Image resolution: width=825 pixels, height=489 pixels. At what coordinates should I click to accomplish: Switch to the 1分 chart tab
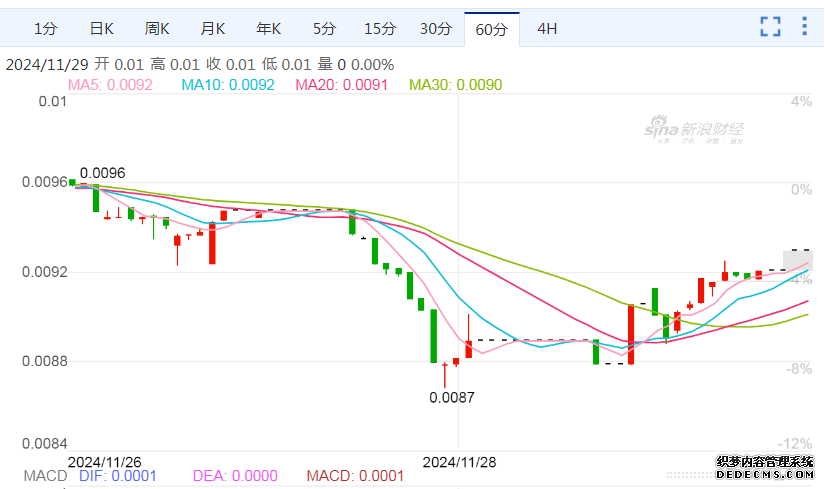45,28
